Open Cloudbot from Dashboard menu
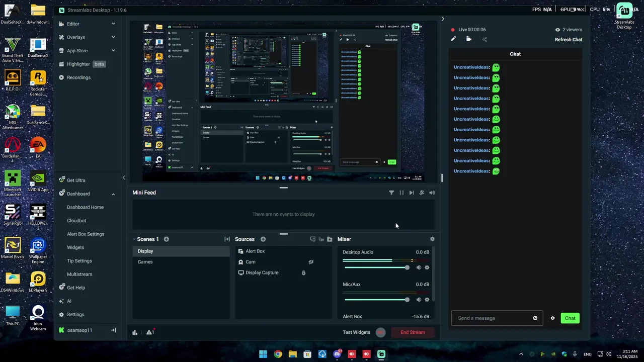The image size is (644, 362). click(76, 221)
